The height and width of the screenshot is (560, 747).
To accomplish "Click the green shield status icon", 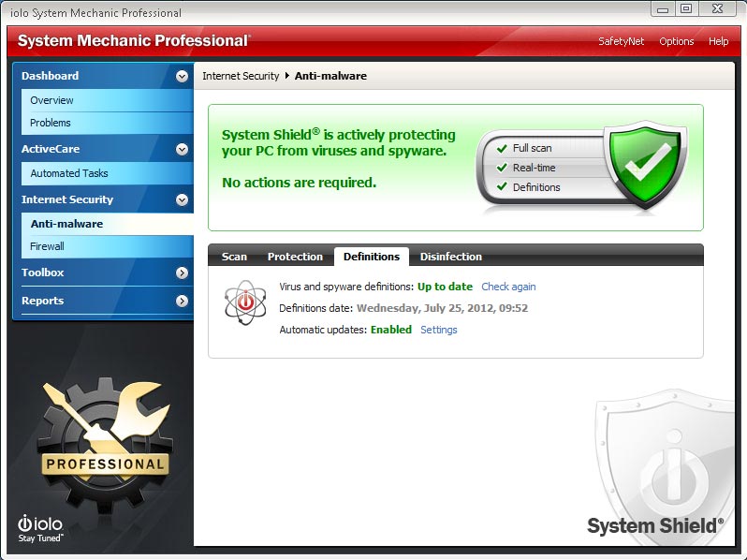I will pos(645,165).
